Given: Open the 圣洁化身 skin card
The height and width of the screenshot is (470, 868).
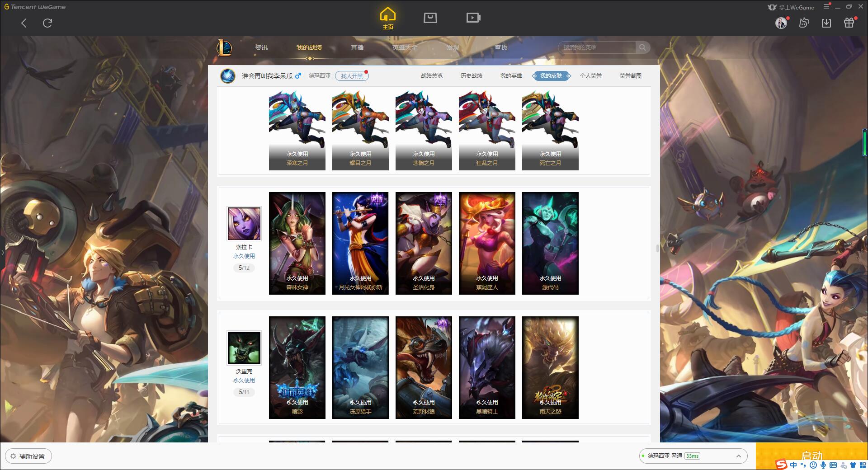Looking at the screenshot, I should 424,243.
